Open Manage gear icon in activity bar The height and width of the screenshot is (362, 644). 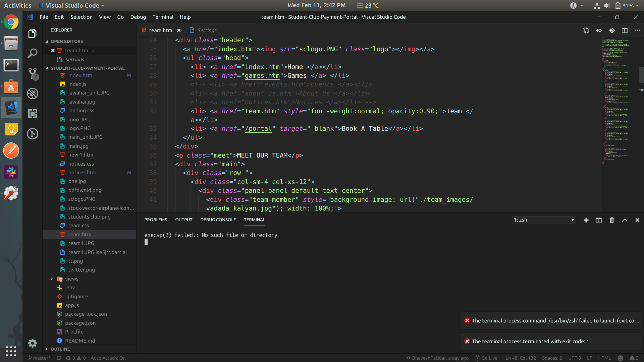[33, 343]
